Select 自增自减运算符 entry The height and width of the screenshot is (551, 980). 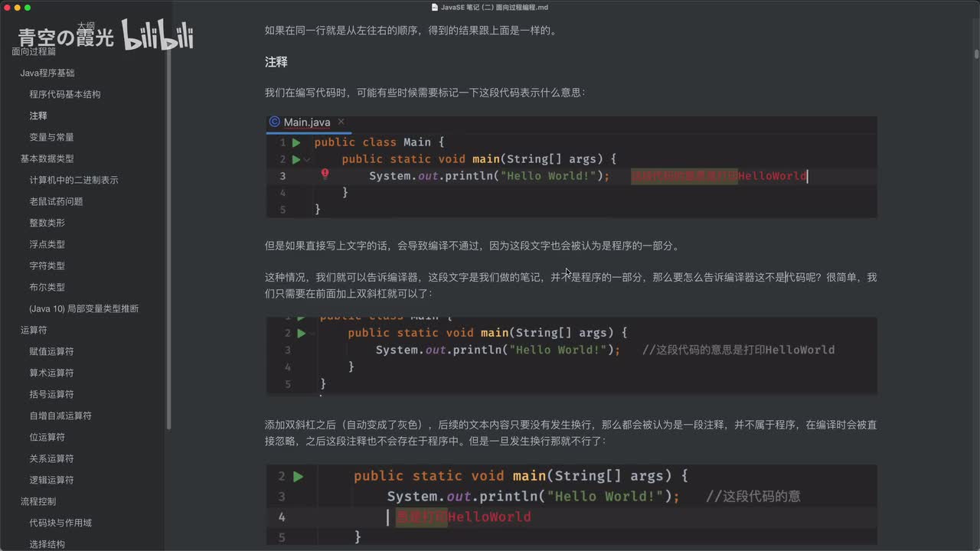[60, 416]
